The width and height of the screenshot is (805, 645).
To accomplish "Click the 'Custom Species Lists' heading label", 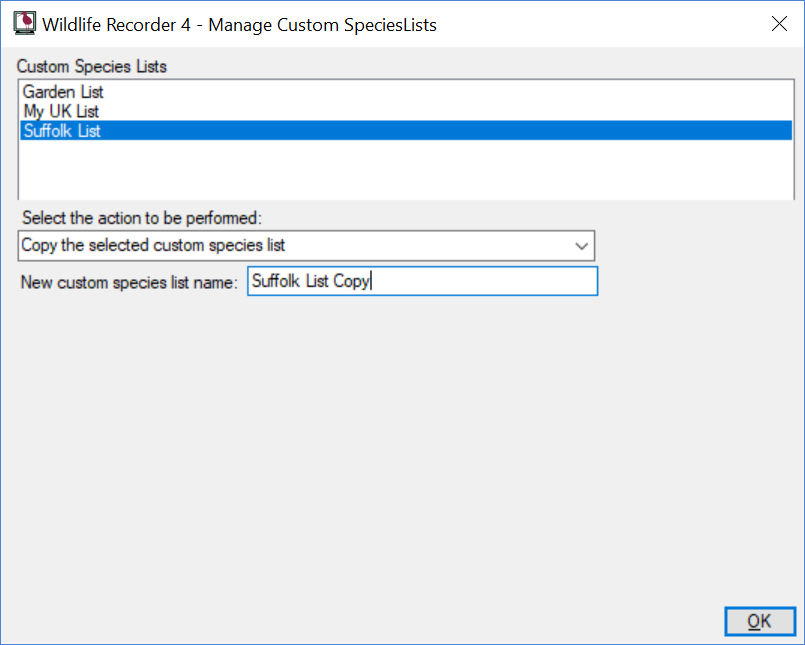I will pos(91,67).
